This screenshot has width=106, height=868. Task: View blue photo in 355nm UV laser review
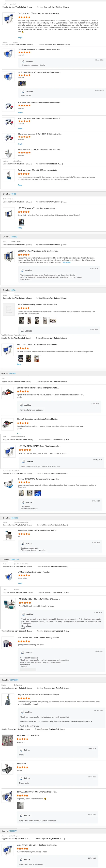point(38,493)
